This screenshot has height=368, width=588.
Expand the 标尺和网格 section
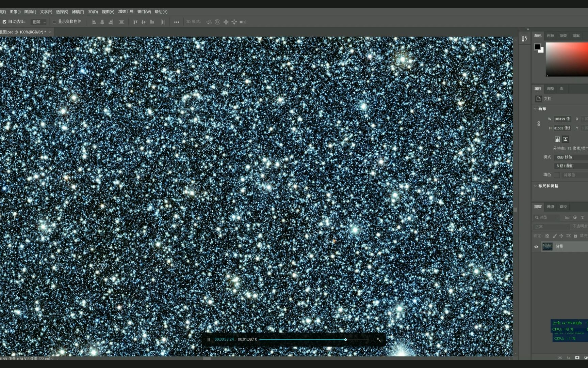point(535,186)
